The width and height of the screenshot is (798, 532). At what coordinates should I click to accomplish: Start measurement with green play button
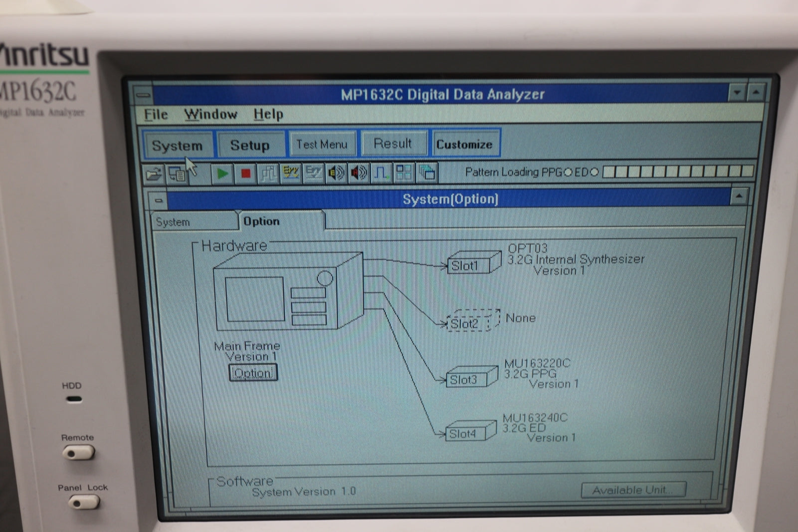tap(222, 174)
